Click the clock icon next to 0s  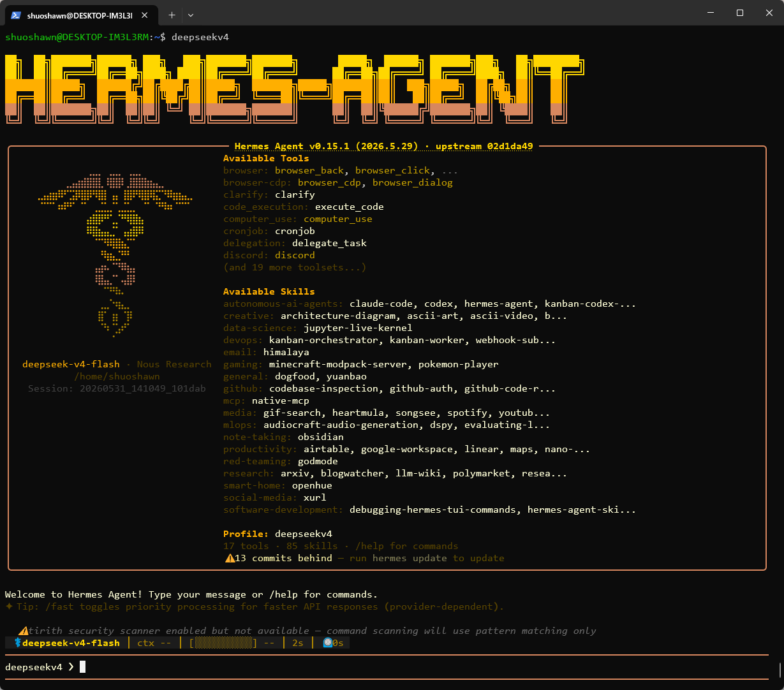click(327, 643)
